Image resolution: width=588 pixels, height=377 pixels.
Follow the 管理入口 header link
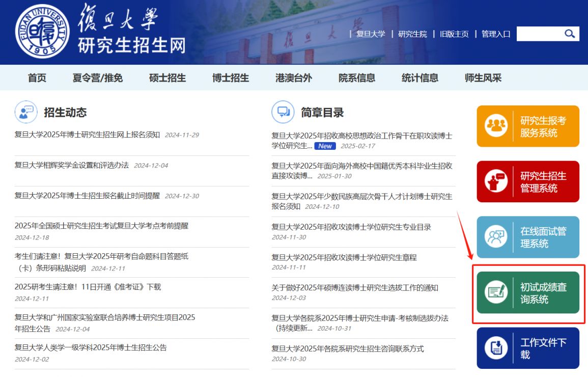(x=496, y=34)
